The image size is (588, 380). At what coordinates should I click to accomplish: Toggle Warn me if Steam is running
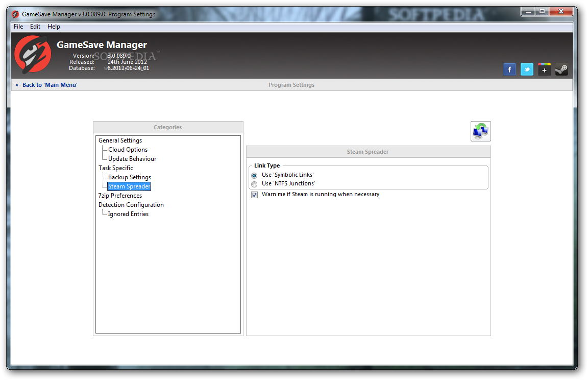click(x=254, y=195)
